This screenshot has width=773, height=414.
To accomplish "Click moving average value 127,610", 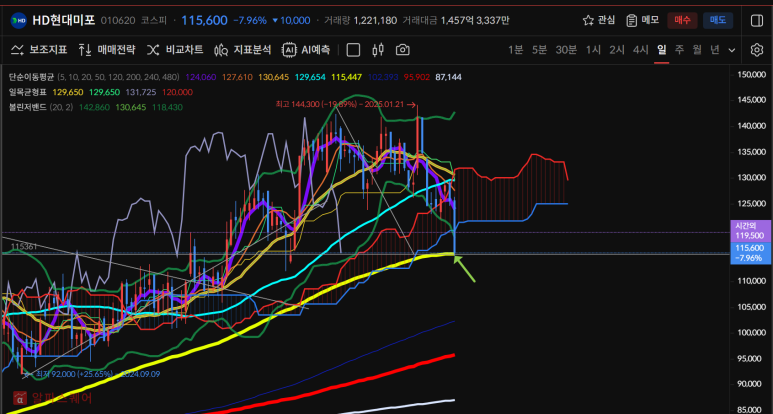I will tap(237, 77).
